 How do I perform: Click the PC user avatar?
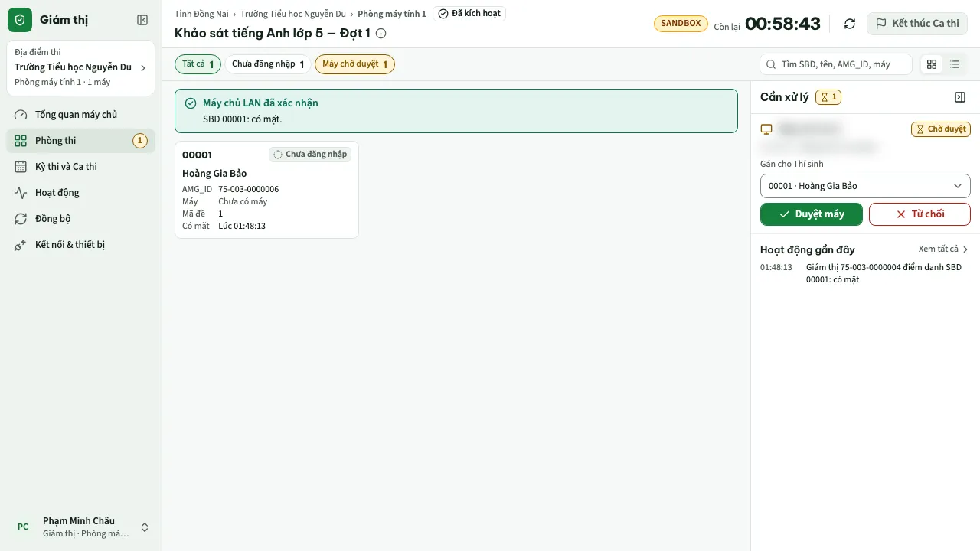(x=23, y=527)
